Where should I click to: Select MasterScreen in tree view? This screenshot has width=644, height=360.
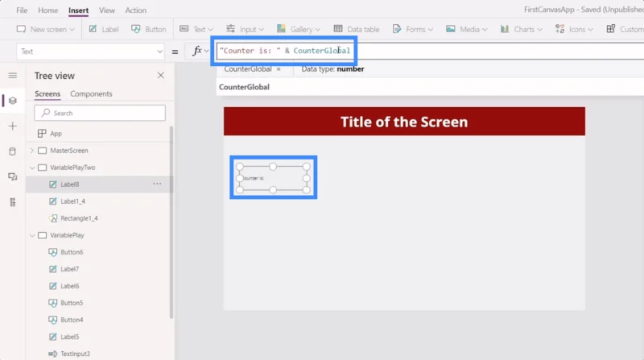click(x=68, y=151)
